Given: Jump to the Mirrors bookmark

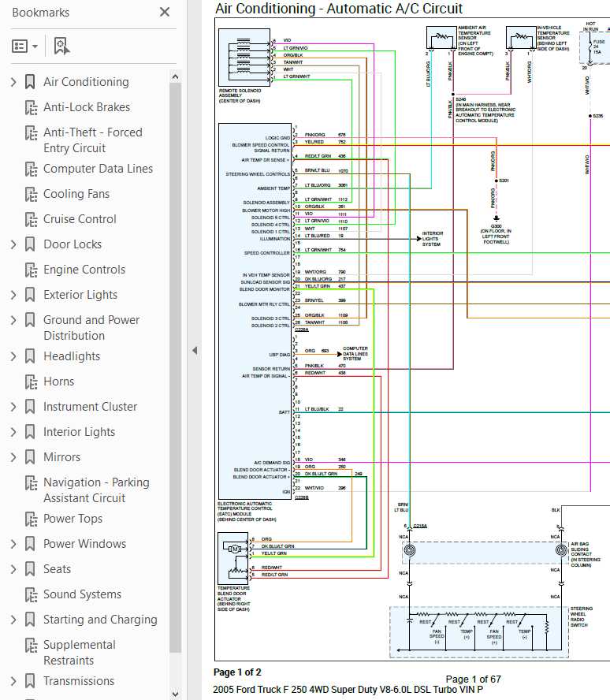Looking at the screenshot, I should [61, 457].
